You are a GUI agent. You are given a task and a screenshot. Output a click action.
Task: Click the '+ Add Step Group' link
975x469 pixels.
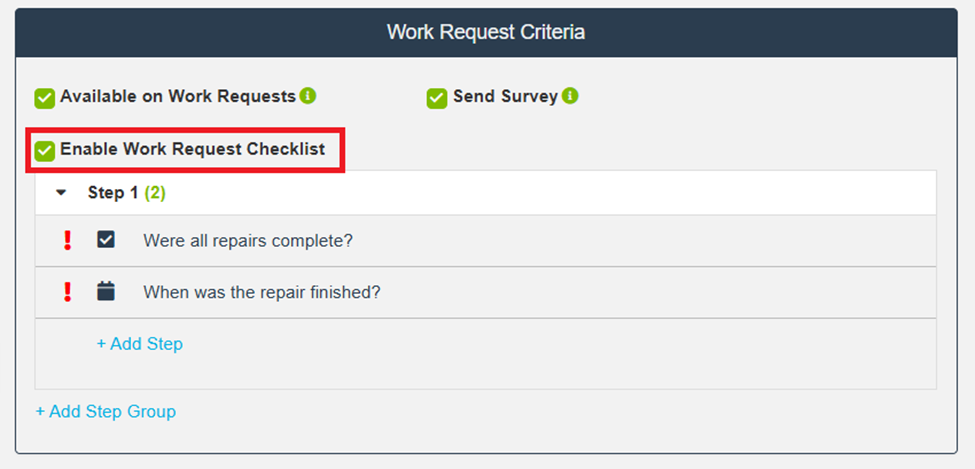click(x=106, y=411)
